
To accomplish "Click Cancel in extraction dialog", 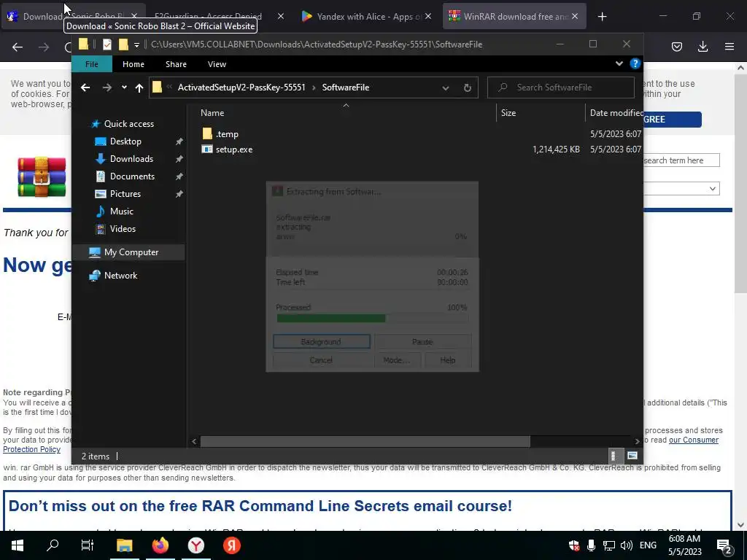I will pyautogui.click(x=321, y=360).
